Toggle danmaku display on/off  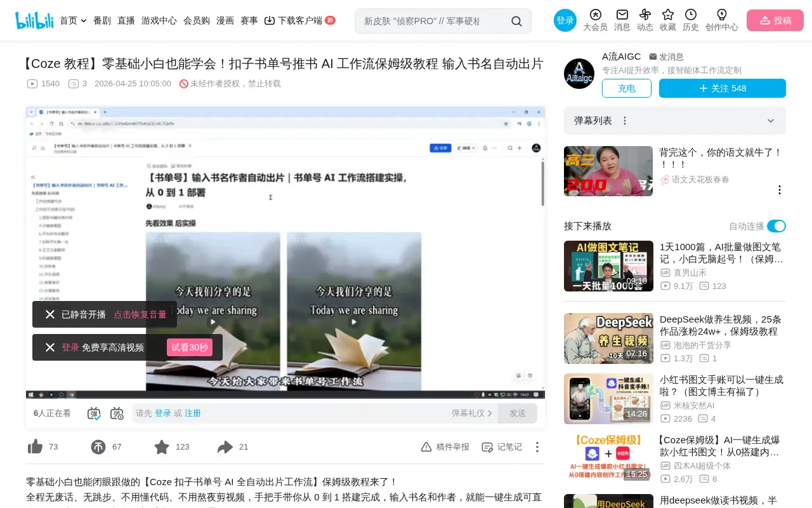[x=95, y=413]
